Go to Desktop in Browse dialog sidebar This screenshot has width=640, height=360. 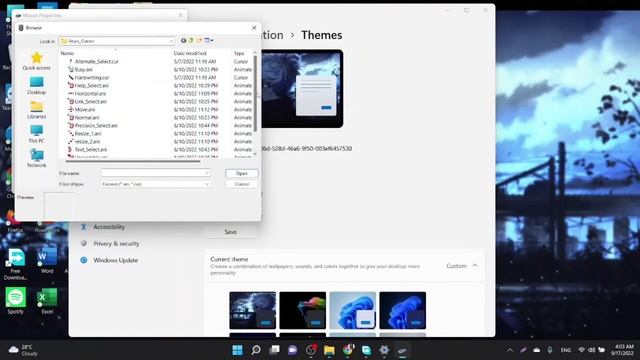[x=36, y=86]
